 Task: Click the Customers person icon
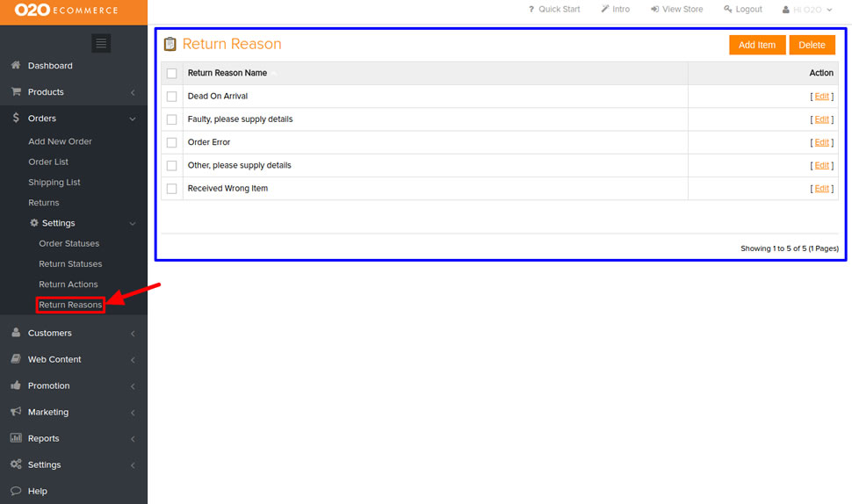tap(16, 333)
